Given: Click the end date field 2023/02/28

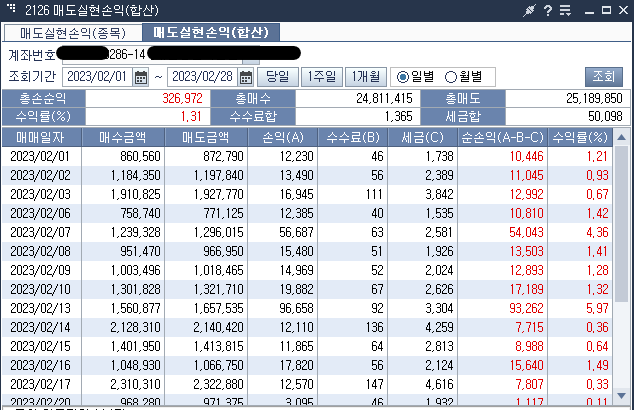Looking at the screenshot, I should (x=202, y=77).
